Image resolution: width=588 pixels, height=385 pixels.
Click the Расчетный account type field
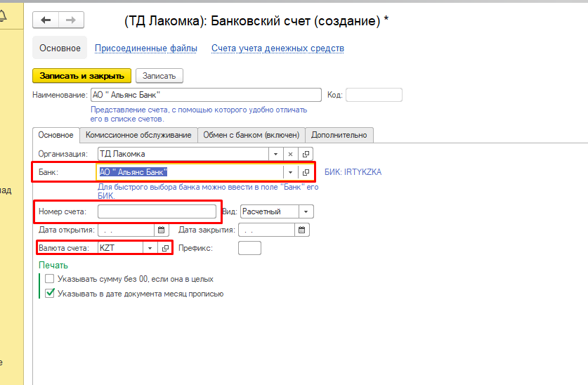coord(270,211)
